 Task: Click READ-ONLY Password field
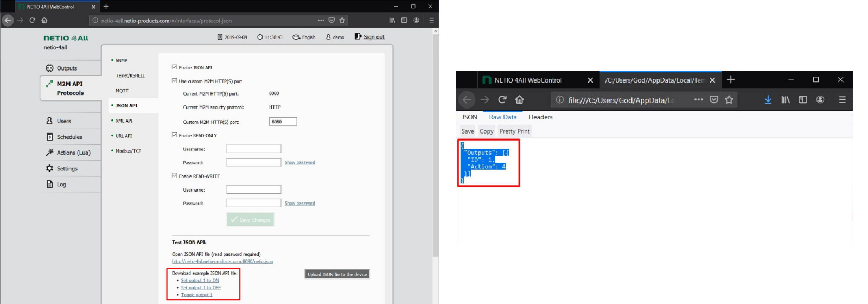tap(253, 162)
